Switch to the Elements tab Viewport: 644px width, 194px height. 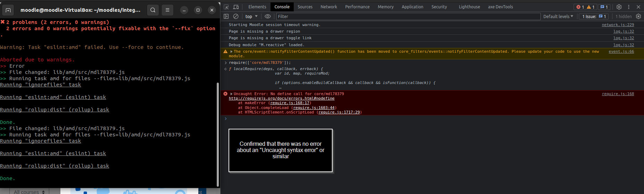pyautogui.click(x=257, y=7)
